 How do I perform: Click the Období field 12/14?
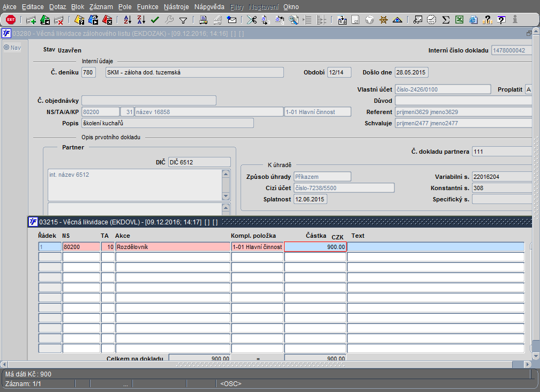click(339, 72)
